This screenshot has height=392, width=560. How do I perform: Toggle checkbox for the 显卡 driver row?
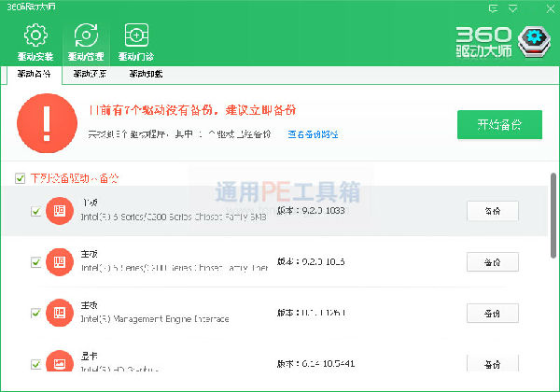[x=36, y=364]
